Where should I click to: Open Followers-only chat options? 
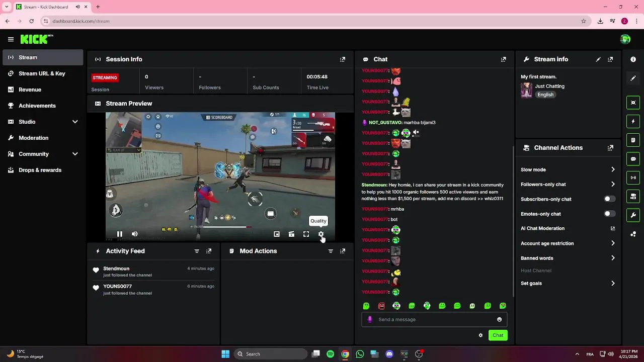click(568, 185)
